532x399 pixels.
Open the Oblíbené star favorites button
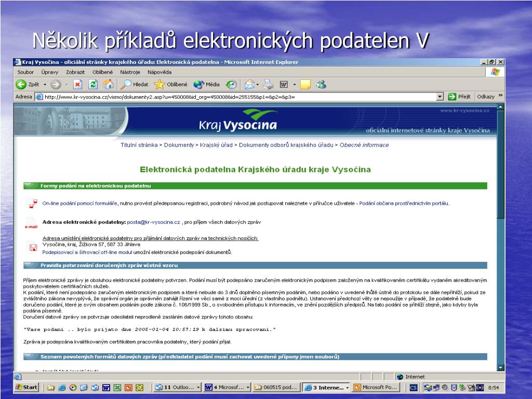tap(170, 85)
